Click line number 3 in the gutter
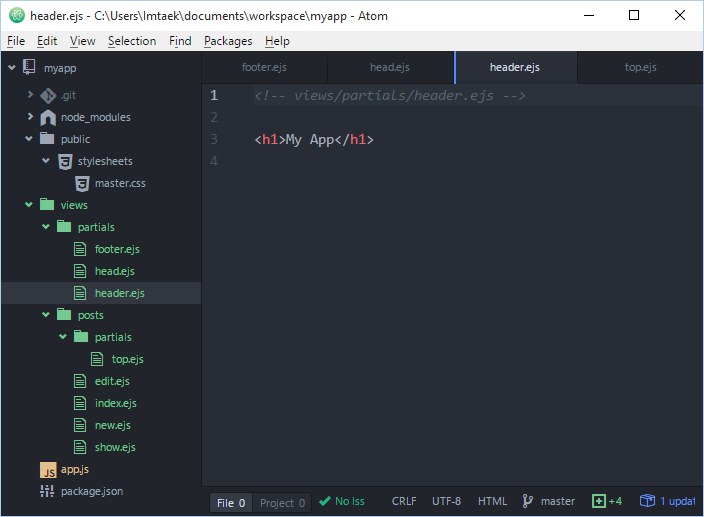 pyautogui.click(x=214, y=139)
